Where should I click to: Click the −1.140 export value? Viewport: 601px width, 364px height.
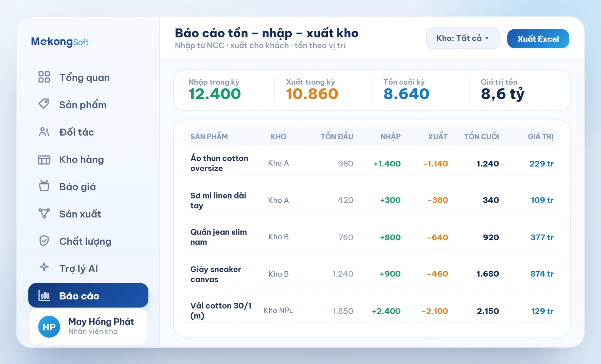435,164
